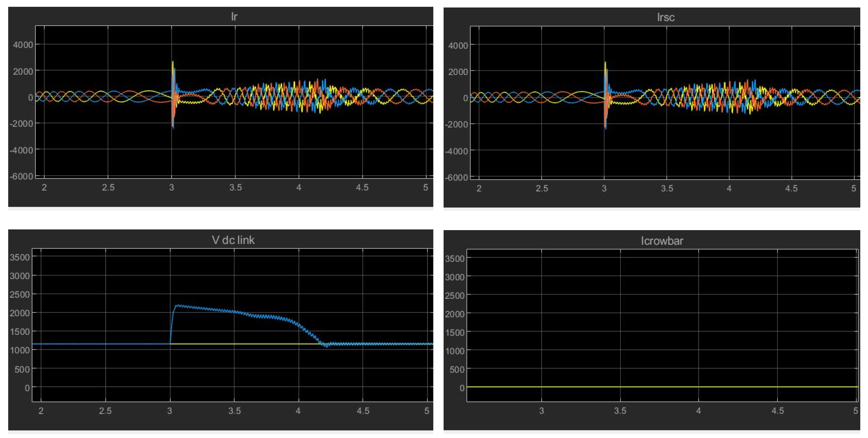868x438 pixels.
Task: Click the -4000 y-axis label in the Irsc plot
Action: tap(456, 151)
